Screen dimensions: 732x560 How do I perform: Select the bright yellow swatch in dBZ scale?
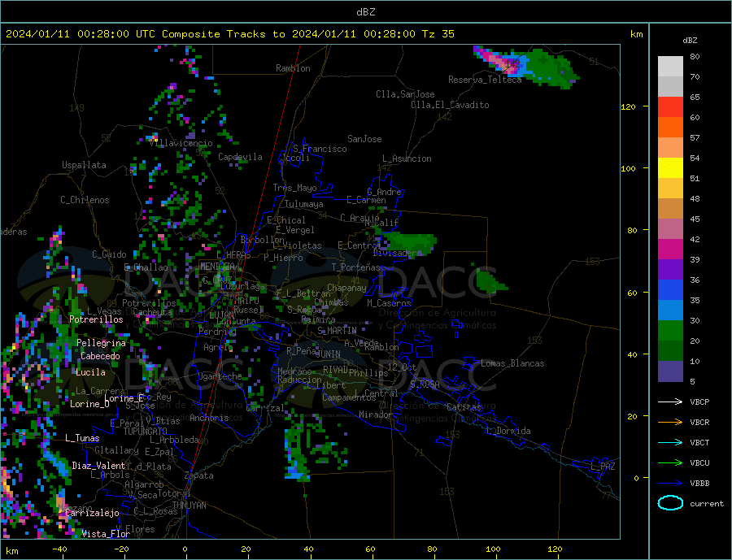coord(670,168)
